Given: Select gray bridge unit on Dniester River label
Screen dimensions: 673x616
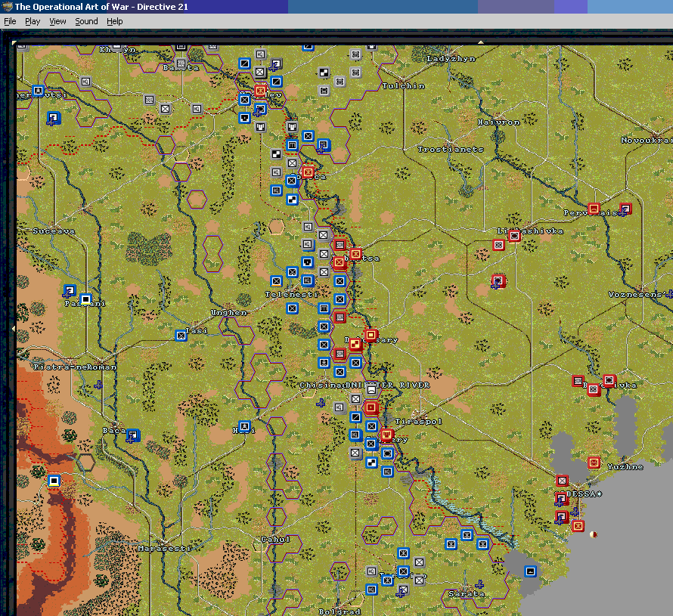Looking at the screenshot, I should pyautogui.click(x=371, y=390).
